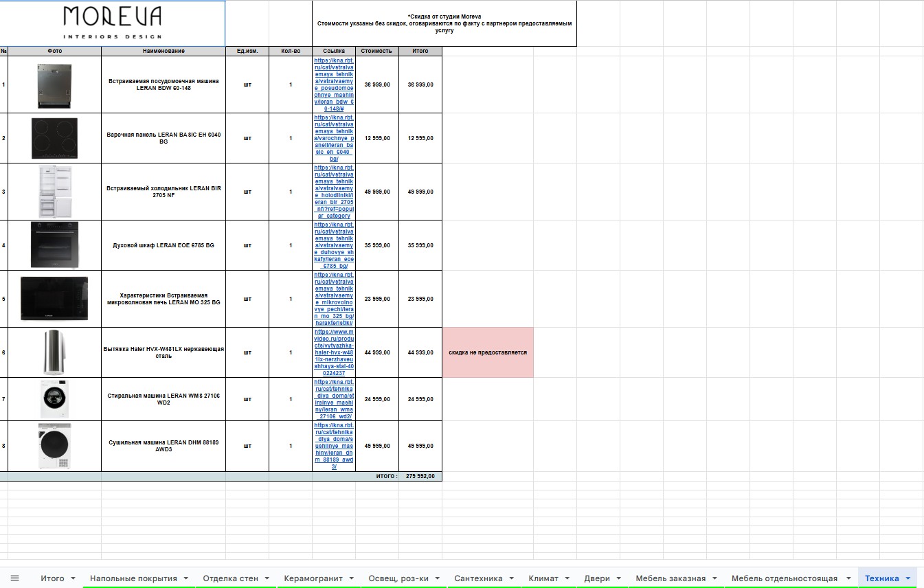Select the dryer machine photo thumbnail
This screenshot has height=588, width=924.
[54, 446]
